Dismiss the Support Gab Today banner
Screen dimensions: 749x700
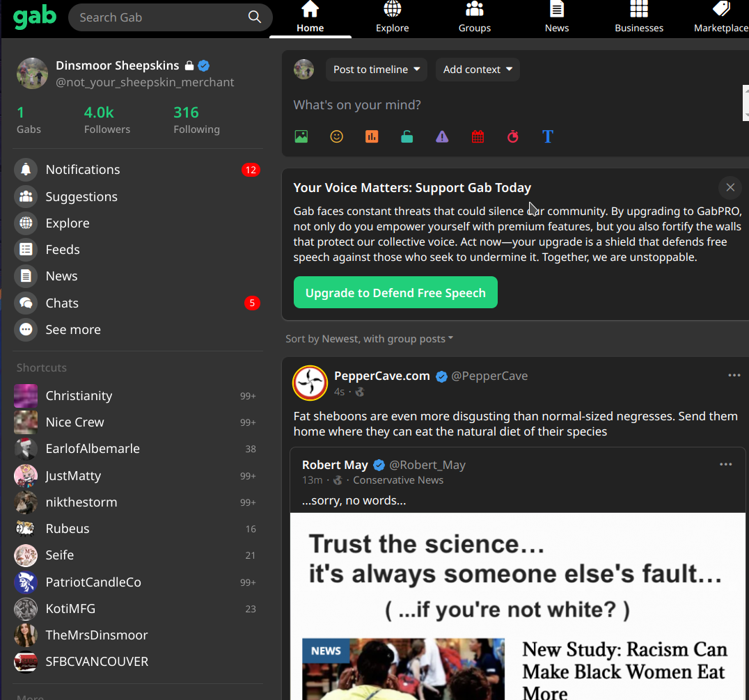point(730,188)
